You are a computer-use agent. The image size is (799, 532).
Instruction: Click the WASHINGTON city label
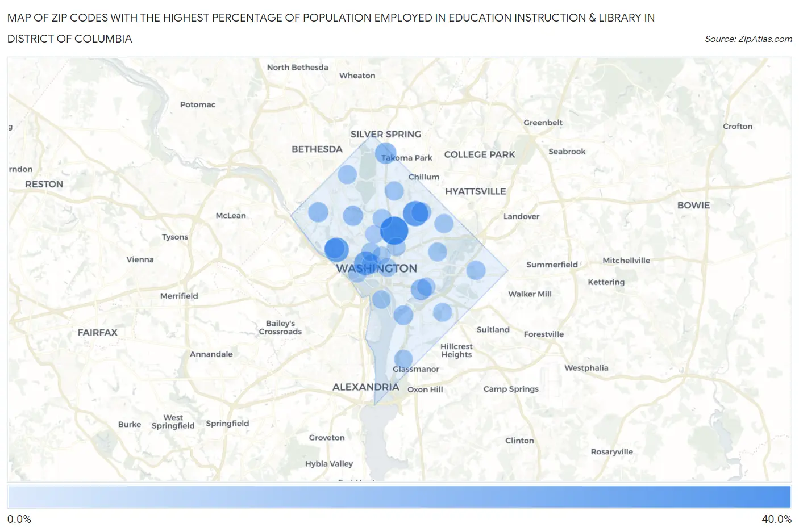click(376, 268)
